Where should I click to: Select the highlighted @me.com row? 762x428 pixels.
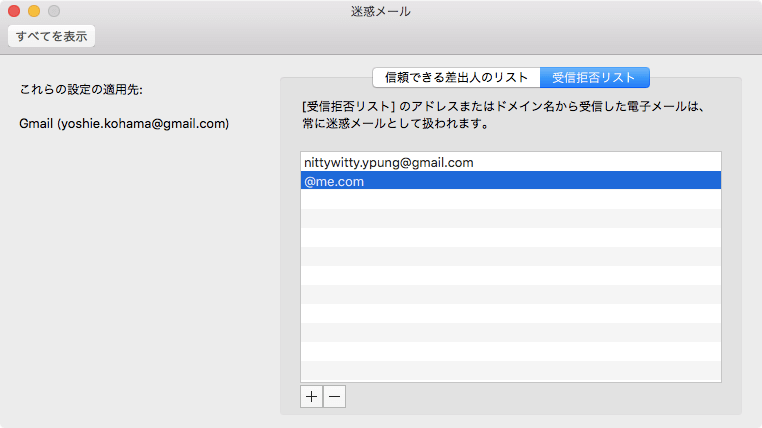pos(510,181)
